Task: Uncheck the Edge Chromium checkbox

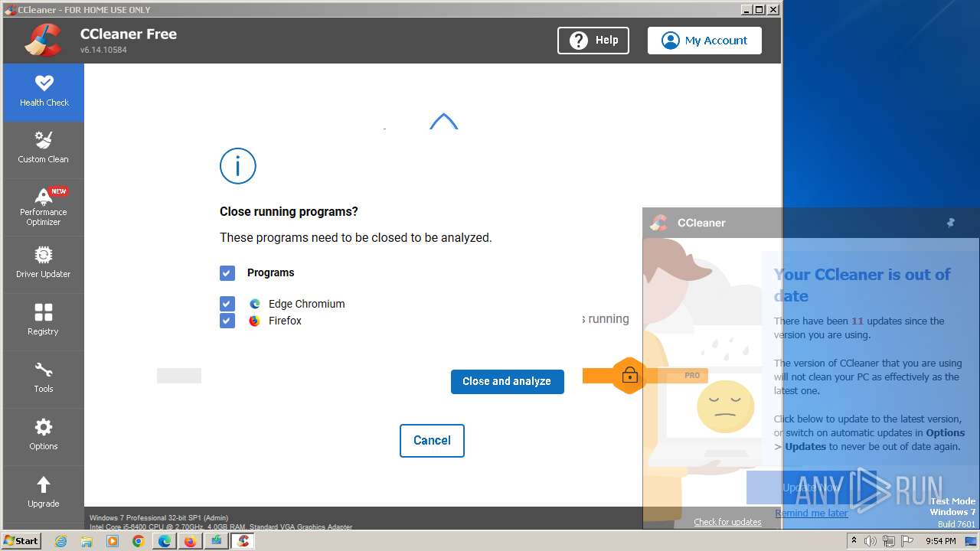Action: coord(227,304)
